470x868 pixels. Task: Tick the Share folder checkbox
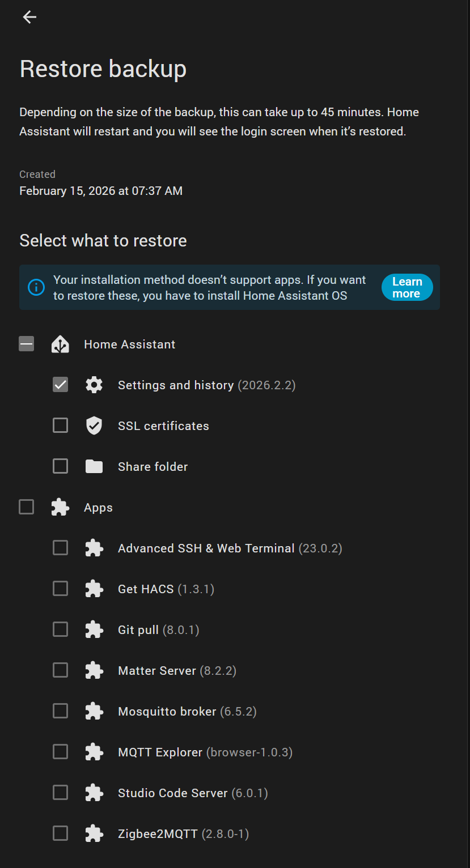point(61,466)
